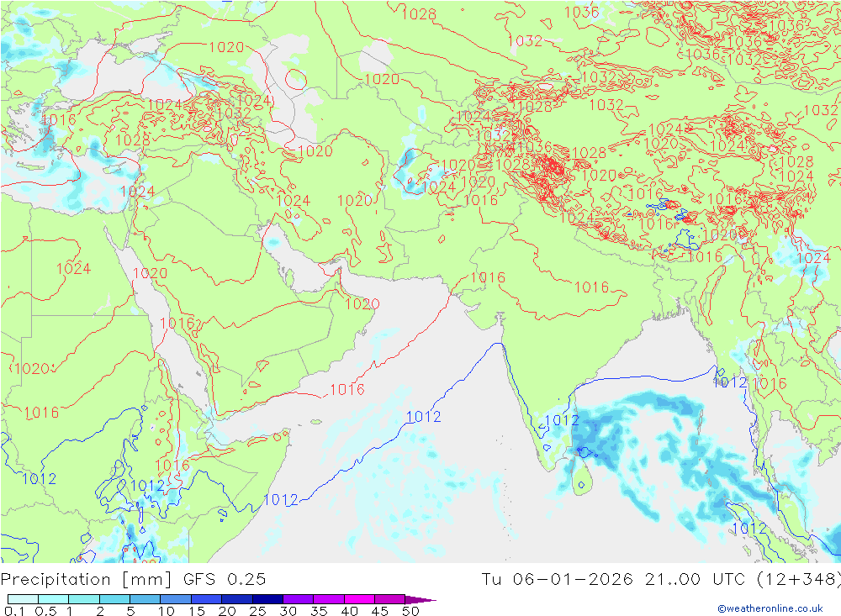
Task: Click the arrow tip above 50 on legend
Action: click(x=420, y=600)
